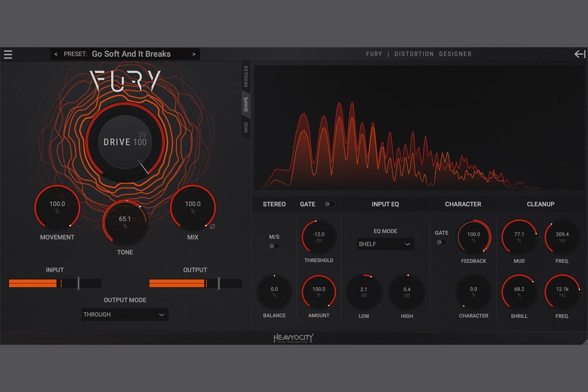This screenshot has width=588, height=392.
Task: Click the OUTPUT level slider
Action: (x=195, y=283)
